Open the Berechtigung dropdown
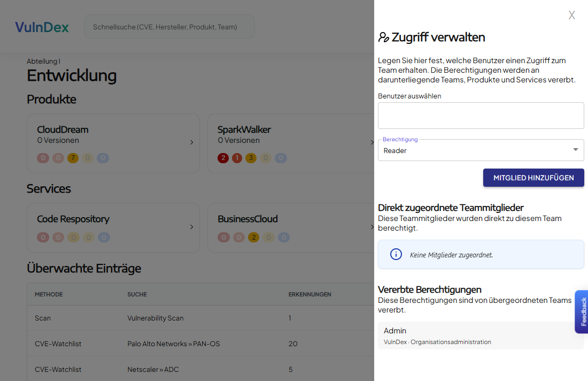 point(481,150)
